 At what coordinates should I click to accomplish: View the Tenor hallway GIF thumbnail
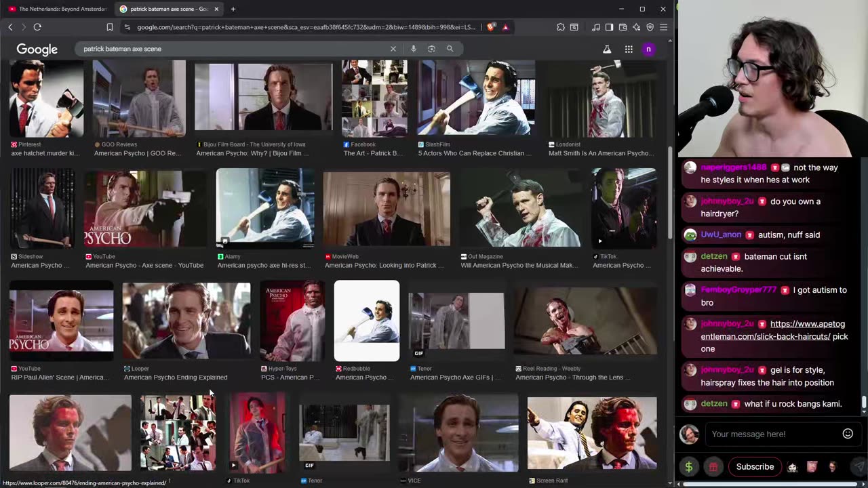(344, 432)
